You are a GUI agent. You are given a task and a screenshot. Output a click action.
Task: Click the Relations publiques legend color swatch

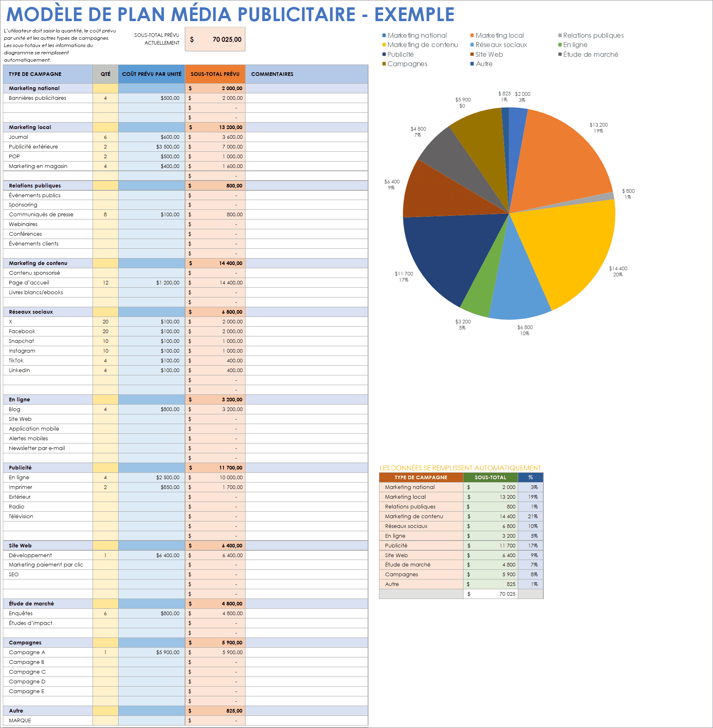(x=560, y=35)
